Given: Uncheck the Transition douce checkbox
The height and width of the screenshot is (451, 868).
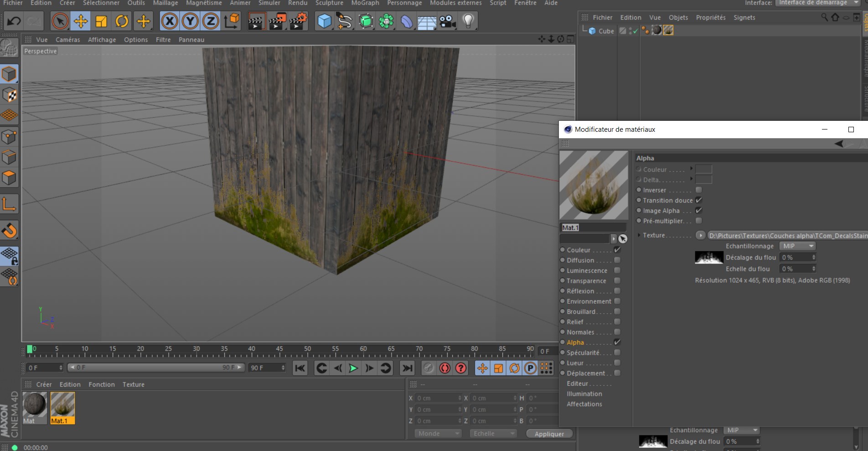Looking at the screenshot, I should click(699, 200).
